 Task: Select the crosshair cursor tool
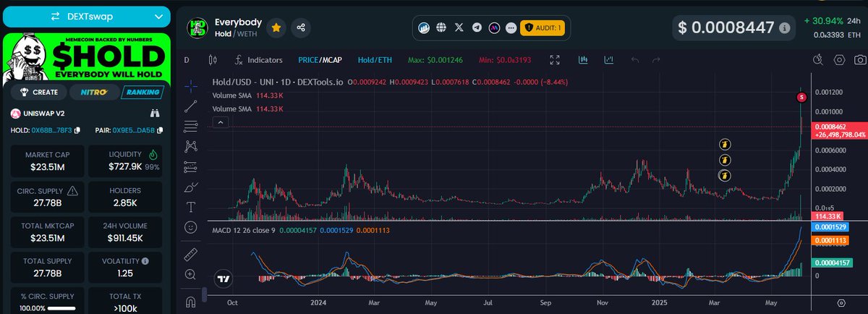191,85
